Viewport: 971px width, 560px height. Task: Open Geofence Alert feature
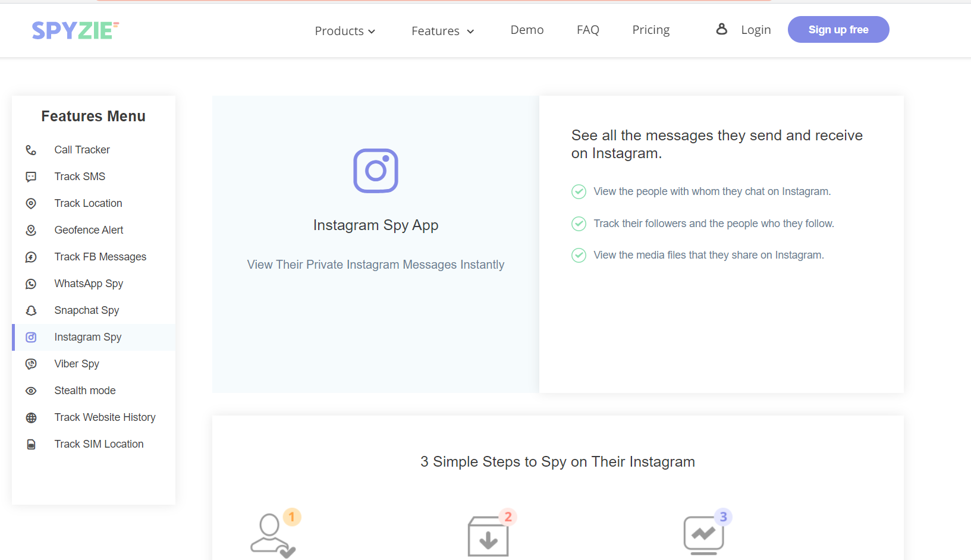click(89, 230)
